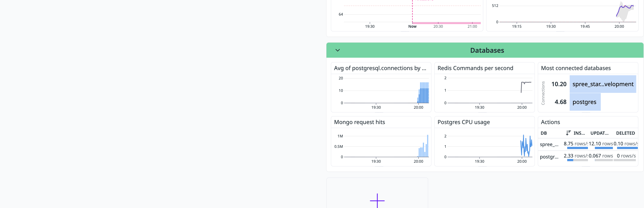Click the Mongo request hits widget title
This screenshot has width=644, height=208.
[x=359, y=122]
